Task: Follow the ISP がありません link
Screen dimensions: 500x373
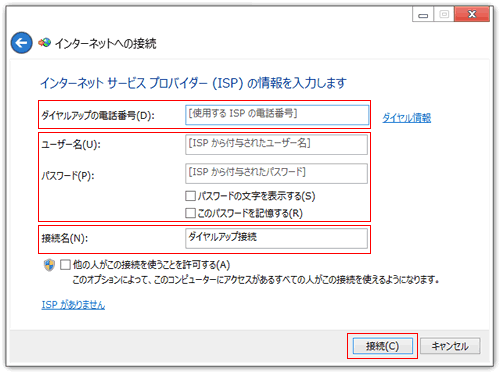Action: (73, 304)
